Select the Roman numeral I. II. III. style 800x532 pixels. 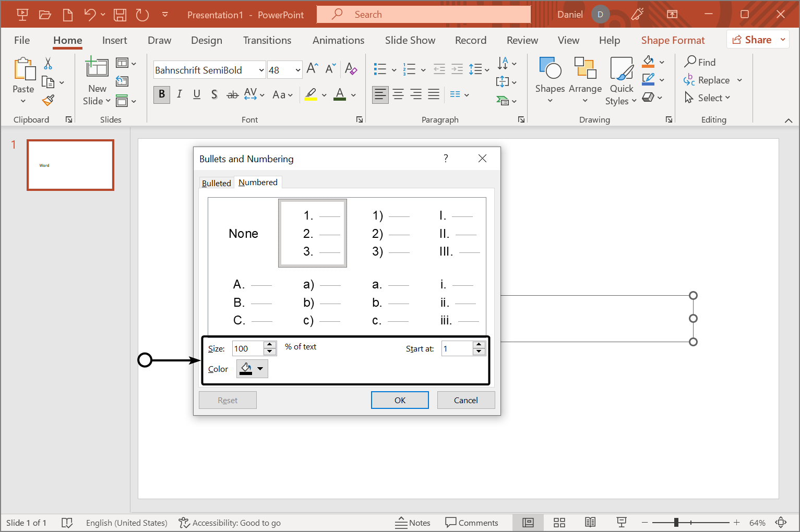click(451, 234)
